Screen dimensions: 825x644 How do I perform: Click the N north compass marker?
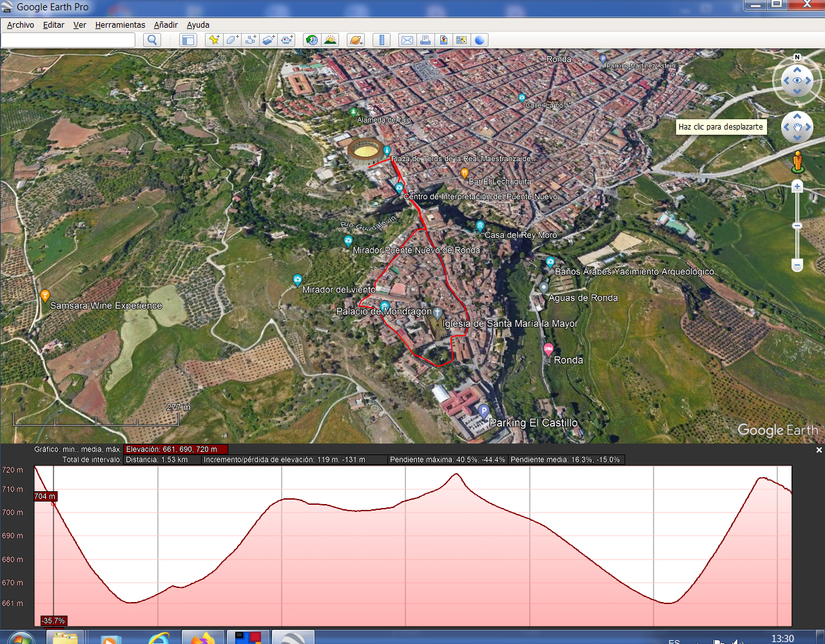coord(797,57)
